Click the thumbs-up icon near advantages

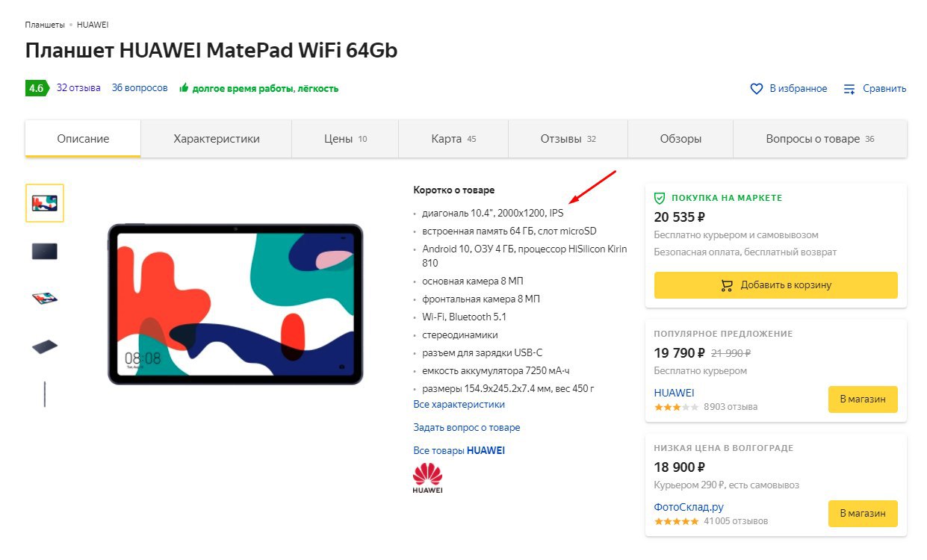click(184, 88)
